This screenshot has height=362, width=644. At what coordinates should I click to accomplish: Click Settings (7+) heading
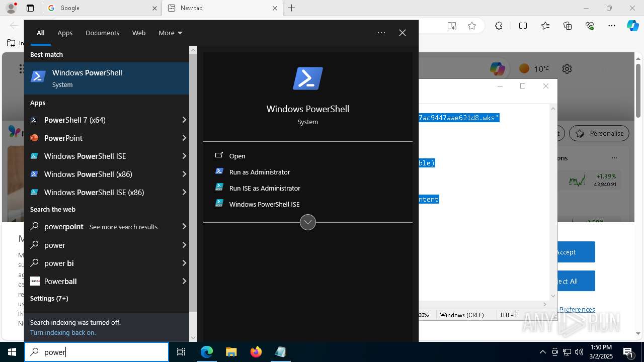coord(49,298)
